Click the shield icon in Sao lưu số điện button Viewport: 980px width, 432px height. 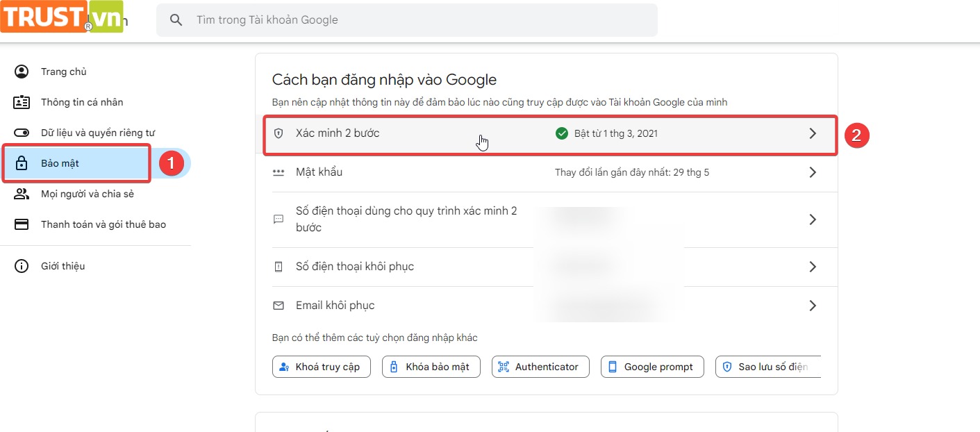click(x=727, y=367)
